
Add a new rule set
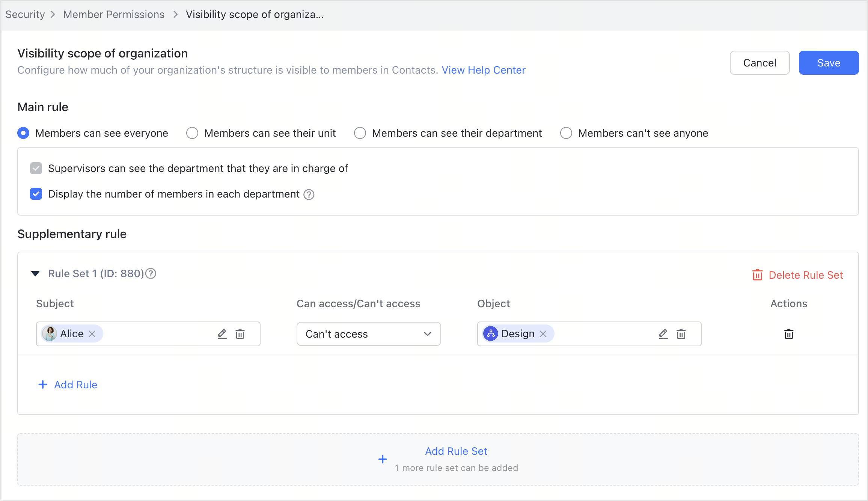[455, 451]
